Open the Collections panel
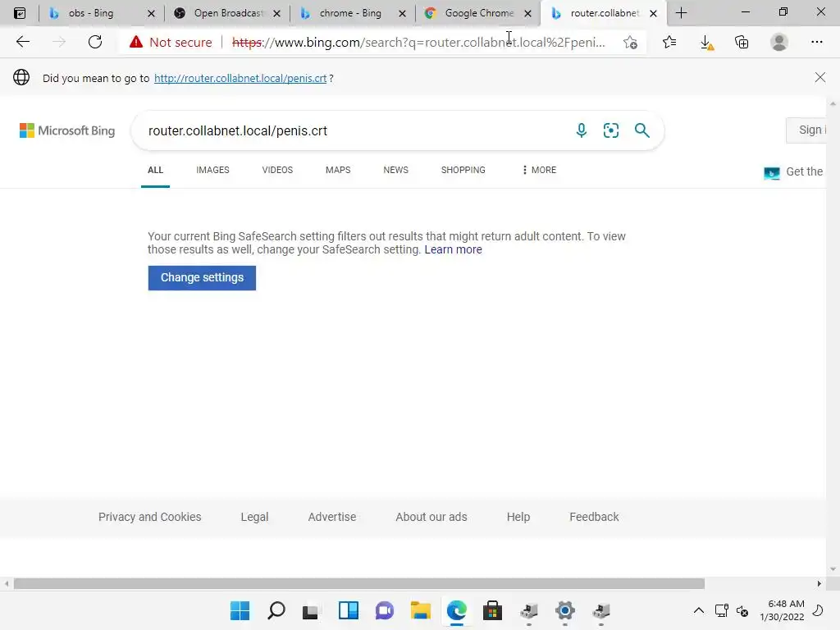This screenshot has height=630, width=840. pyautogui.click(x=742, y=42)
